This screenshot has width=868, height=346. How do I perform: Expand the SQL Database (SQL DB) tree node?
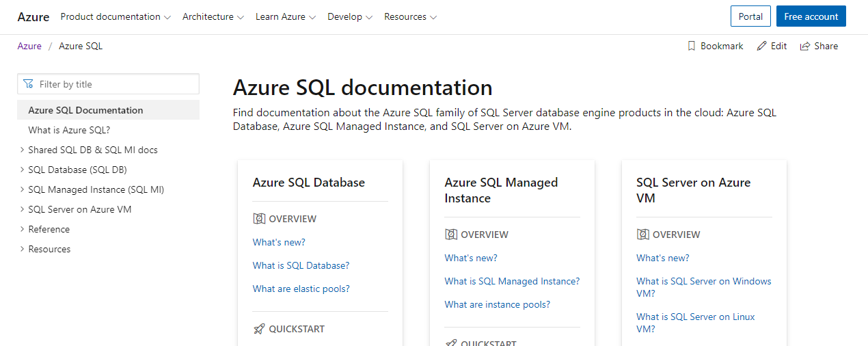(23, 170)
